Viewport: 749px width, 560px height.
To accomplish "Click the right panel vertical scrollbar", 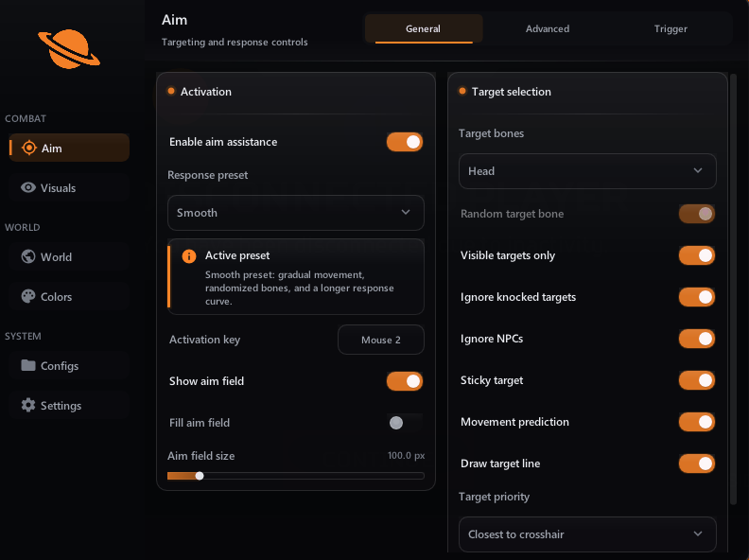I will [733, 289].
